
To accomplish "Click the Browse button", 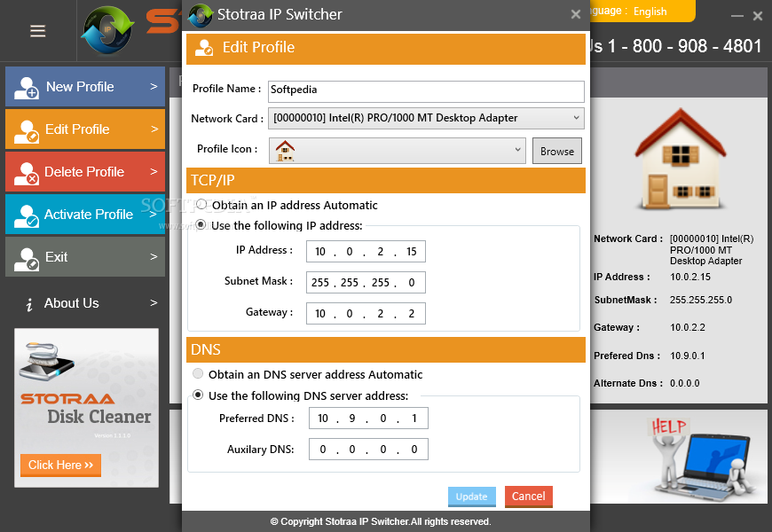I will pyautogui.click(x=557, y=151).
